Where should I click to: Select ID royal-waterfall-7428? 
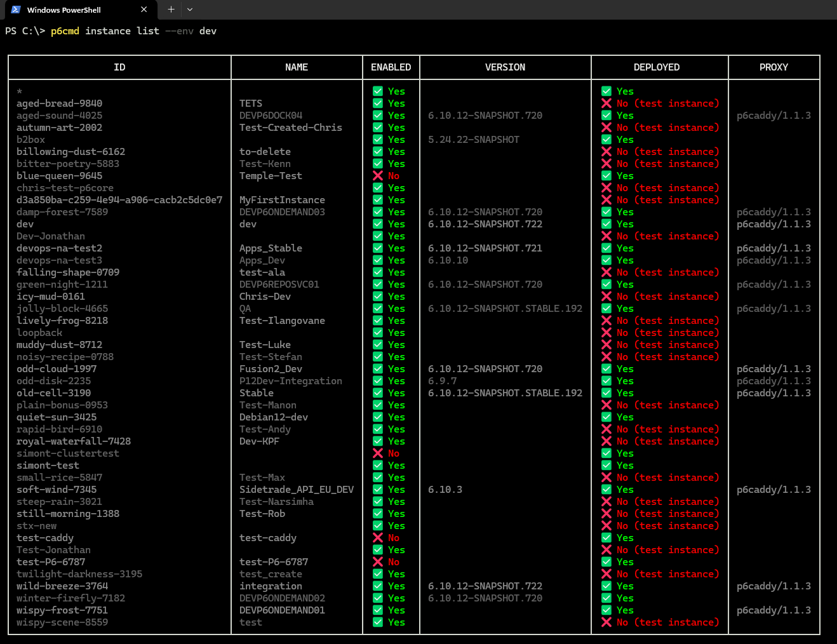tap(74, 441)
